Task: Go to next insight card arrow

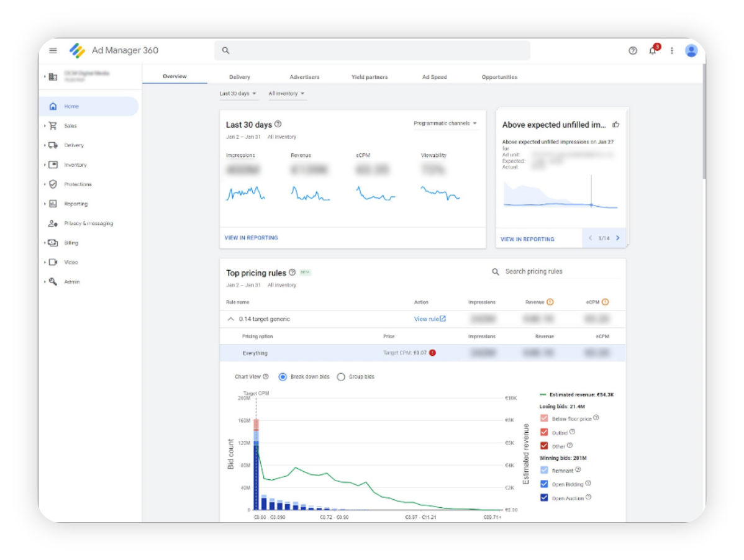Action: 618,238
